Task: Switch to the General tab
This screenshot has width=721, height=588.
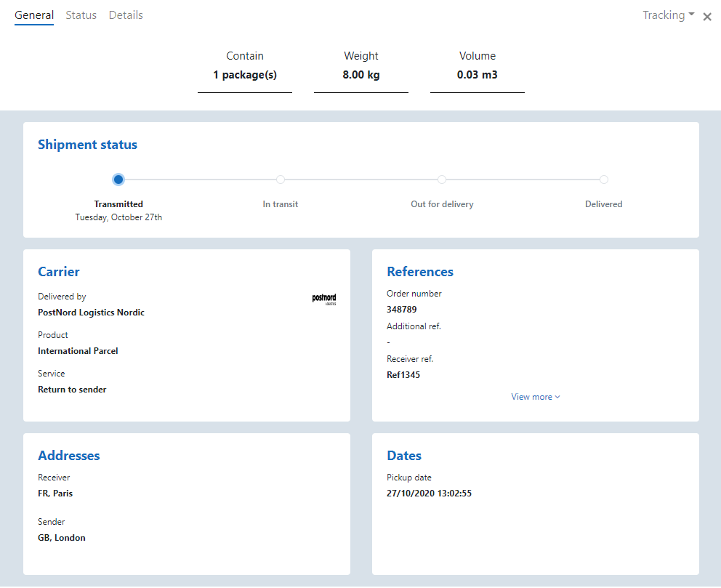Action: click(x=34, y=15)
